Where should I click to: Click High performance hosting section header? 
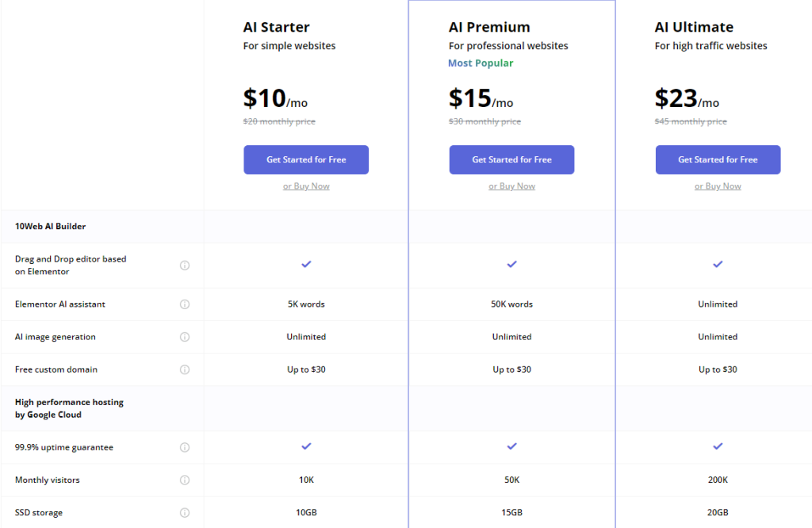(x=69, y=408)
